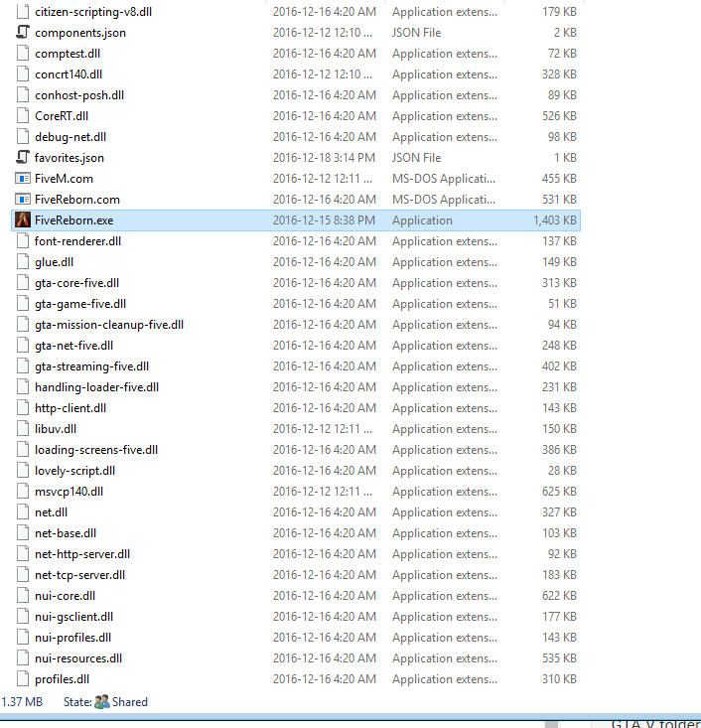Screen dimensions: 701x728
Task: Click the State: Shared status bar text
Action: 105,701
